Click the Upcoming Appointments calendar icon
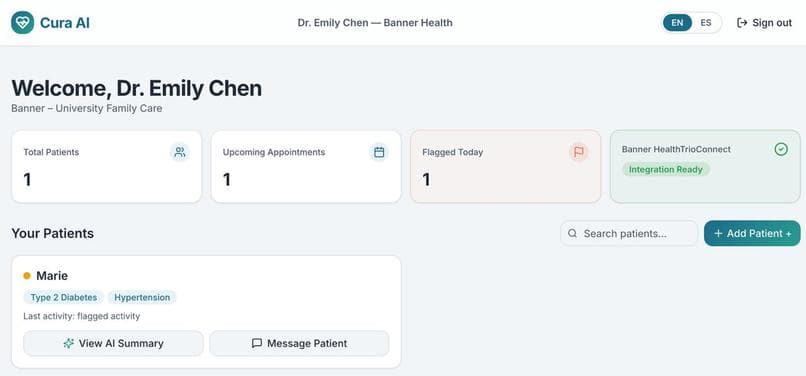The image size is (806, 376). click(379, 152)
